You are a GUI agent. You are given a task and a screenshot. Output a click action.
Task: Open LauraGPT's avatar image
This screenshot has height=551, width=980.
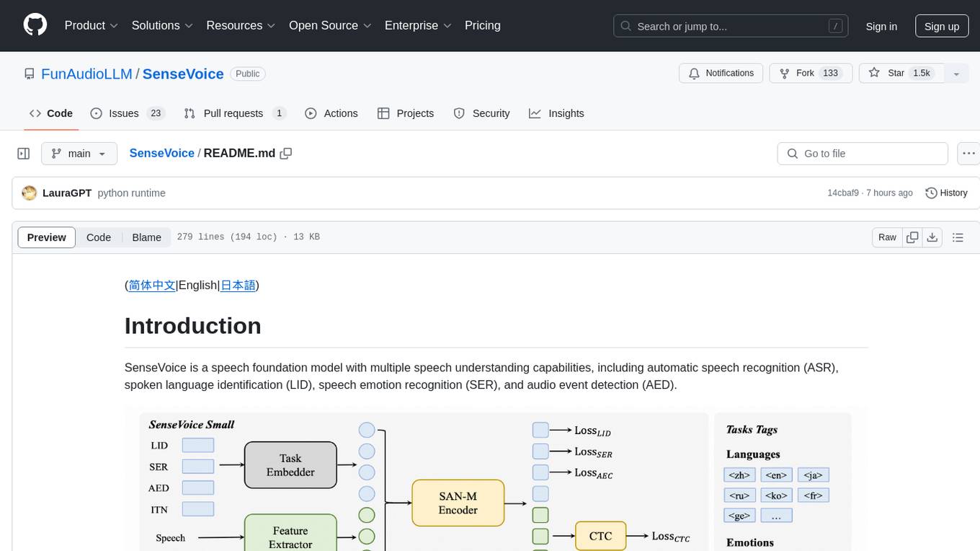coord(30,193)
